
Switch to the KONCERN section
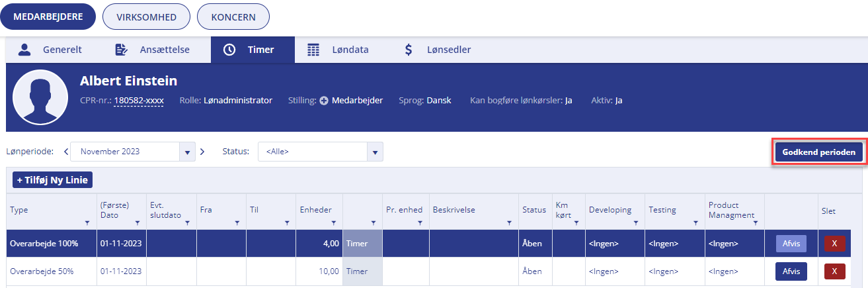click(x=233, y=17)
